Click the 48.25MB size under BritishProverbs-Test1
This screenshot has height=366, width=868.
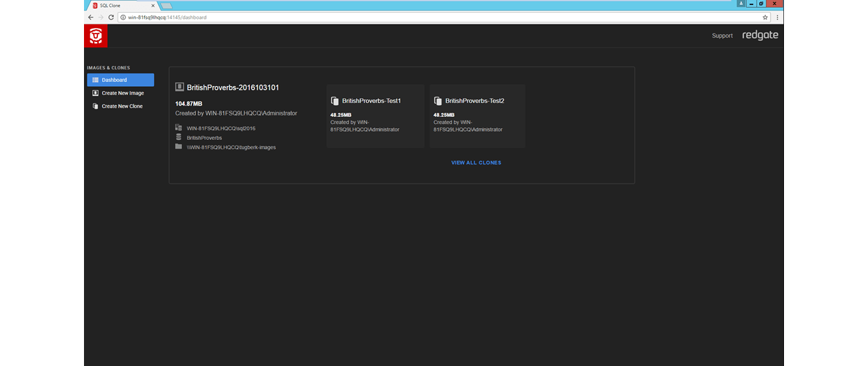341,115
